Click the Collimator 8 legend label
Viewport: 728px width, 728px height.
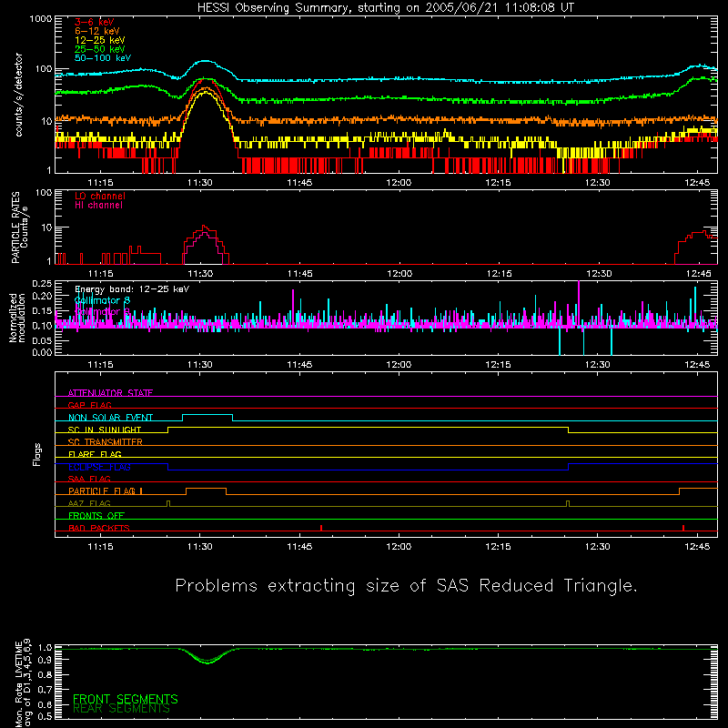point(102,300)
